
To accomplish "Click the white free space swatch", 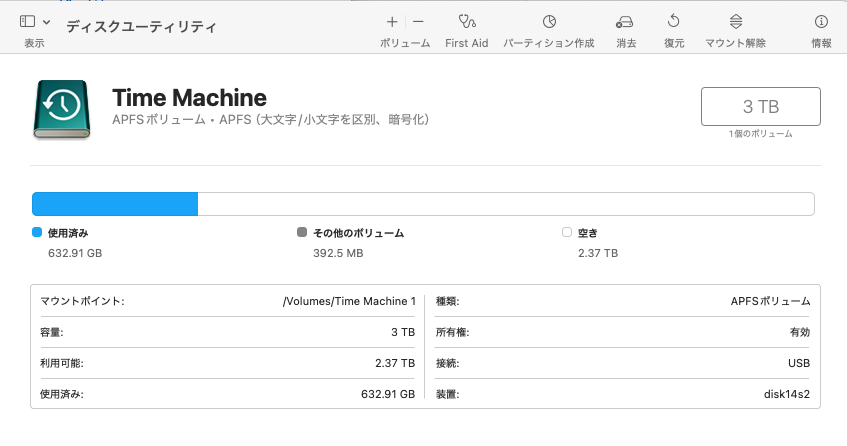I will click(567, 232).
